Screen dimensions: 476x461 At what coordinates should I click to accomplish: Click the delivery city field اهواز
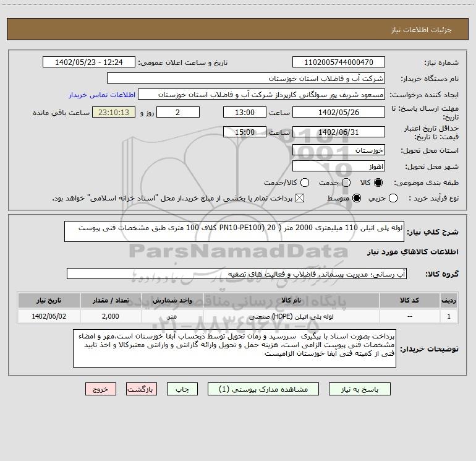[x=339, y=166]
